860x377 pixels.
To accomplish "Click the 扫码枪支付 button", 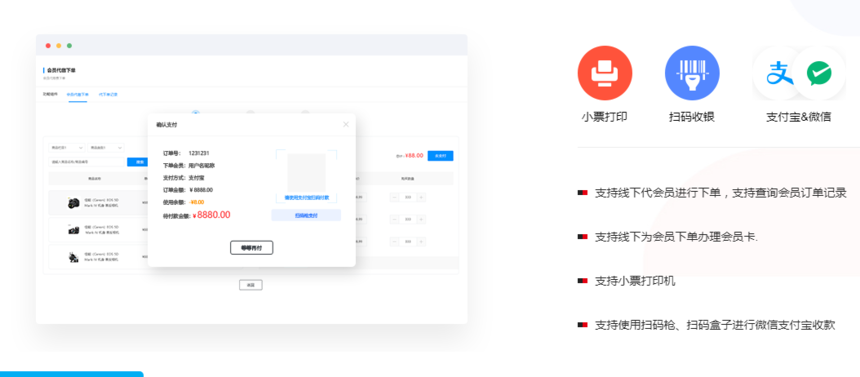I will coord(306,216).
